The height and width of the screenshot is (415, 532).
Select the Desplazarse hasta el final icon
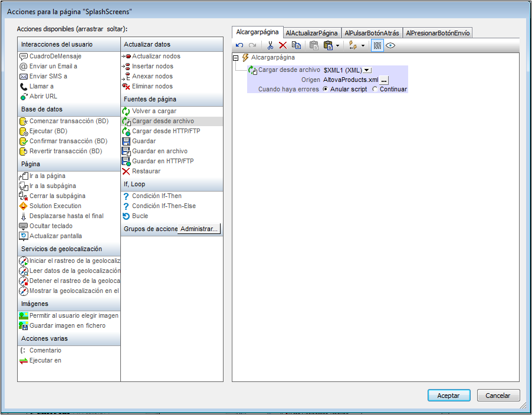24,216
